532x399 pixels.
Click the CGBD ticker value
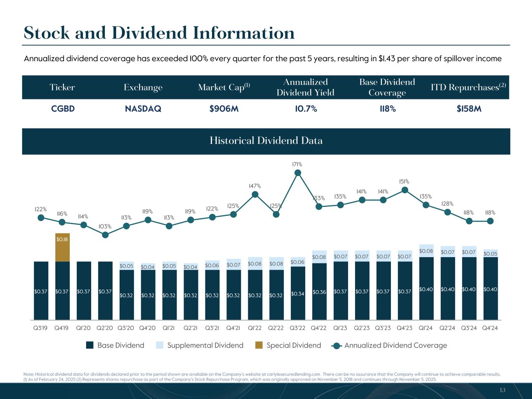(x=63, y=109)
